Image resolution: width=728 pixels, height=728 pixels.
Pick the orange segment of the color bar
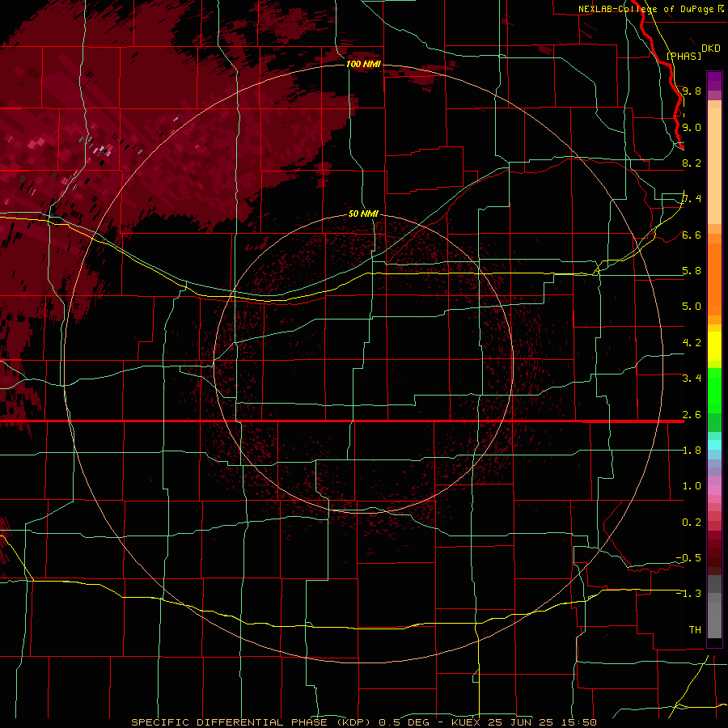click(714, 278)
